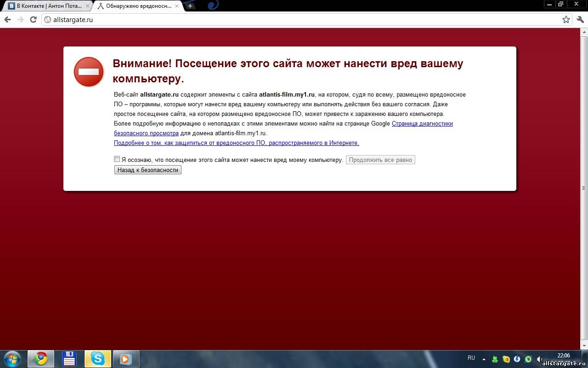
Task: Click the 'Назад к безопасности' button
Action: 147,170
